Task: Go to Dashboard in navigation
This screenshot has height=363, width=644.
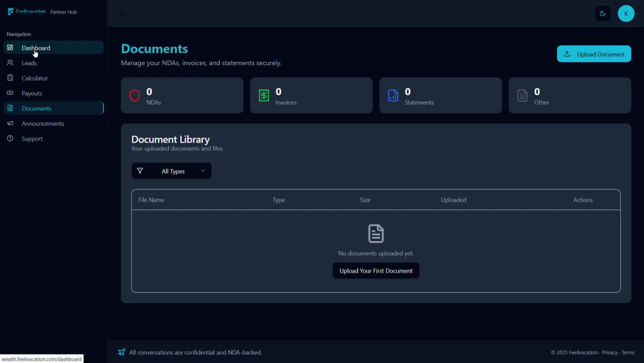Action: click(53, 48)
